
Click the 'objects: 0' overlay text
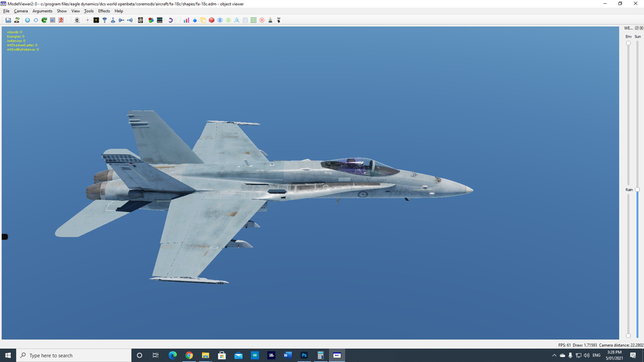click(14, 32)
